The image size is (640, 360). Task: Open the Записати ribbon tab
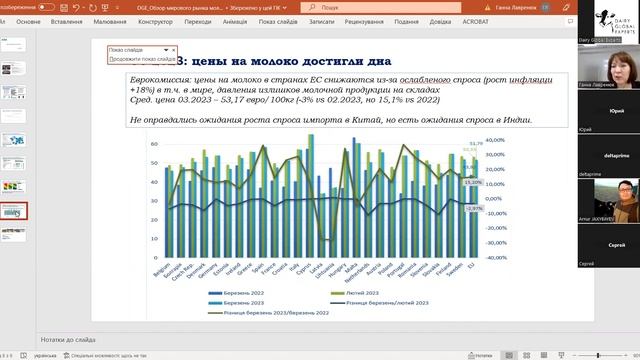[322, 22]
